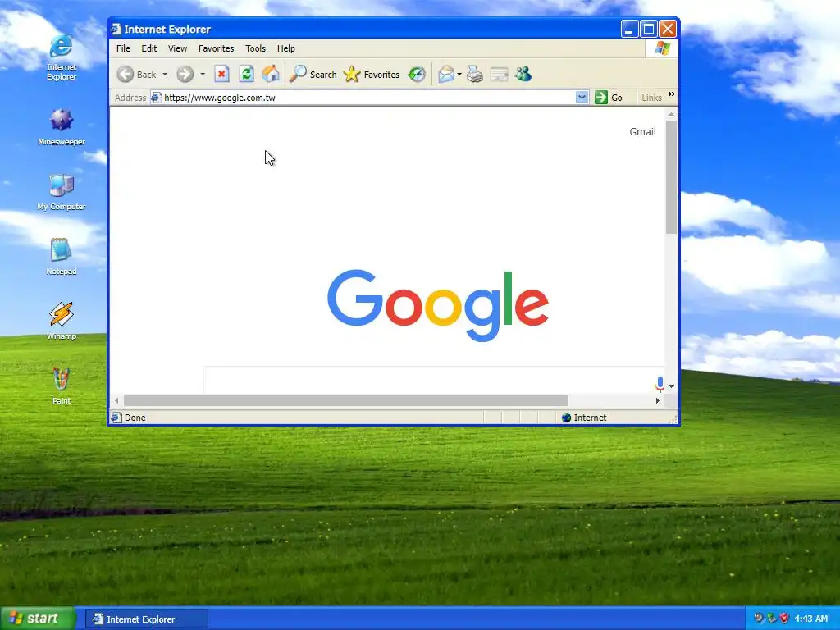The height and width of the screenshot is (630, 840).
Task: Click the vertical scrollbar thumb
Action: [671, 177]
